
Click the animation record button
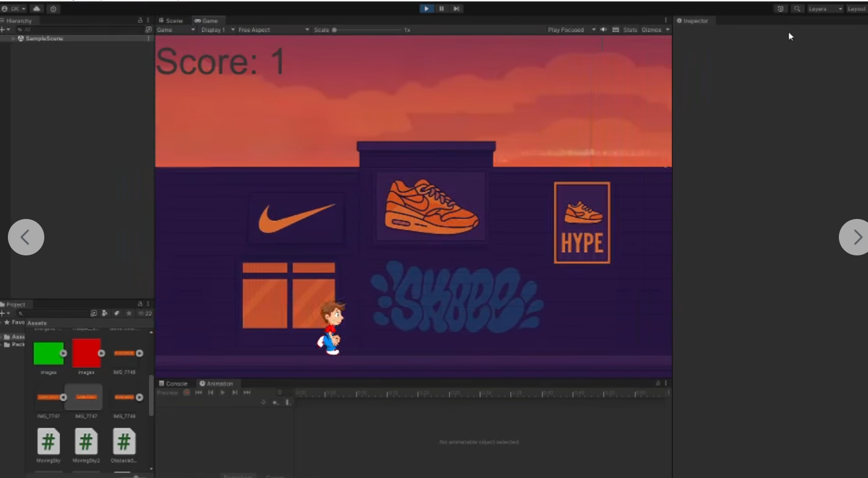tap(187, 392)
